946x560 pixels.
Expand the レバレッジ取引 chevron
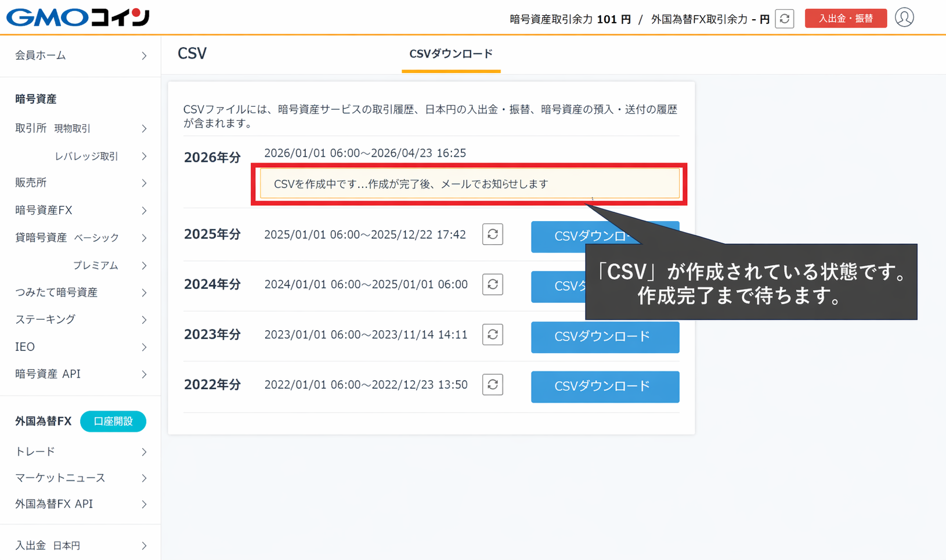[x=144, y=156]
